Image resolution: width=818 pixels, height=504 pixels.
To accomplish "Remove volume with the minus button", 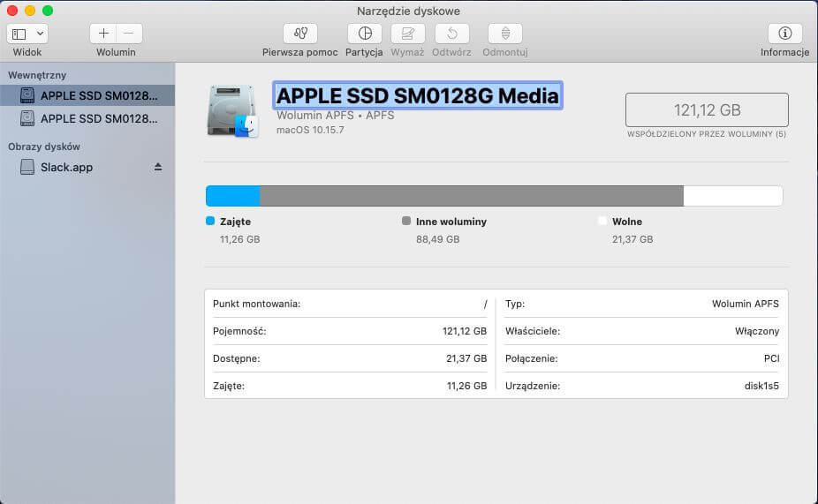I will [129, 34].
